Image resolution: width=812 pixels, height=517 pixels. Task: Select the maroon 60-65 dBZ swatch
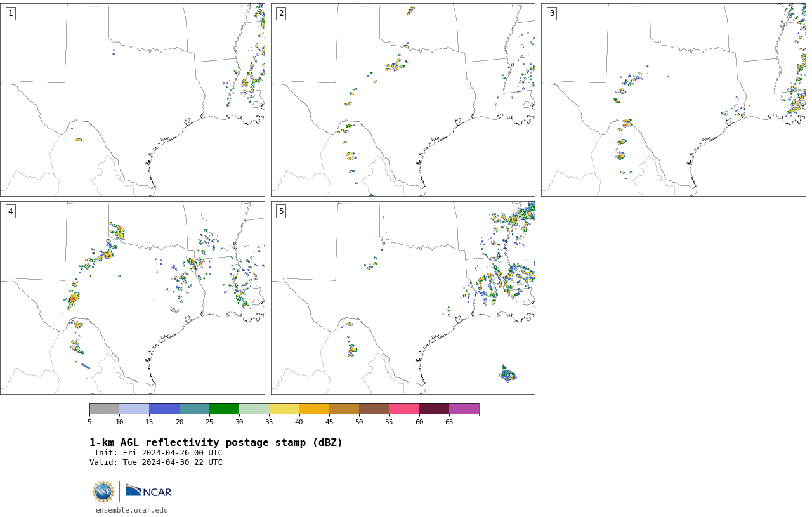pos(434,409)
